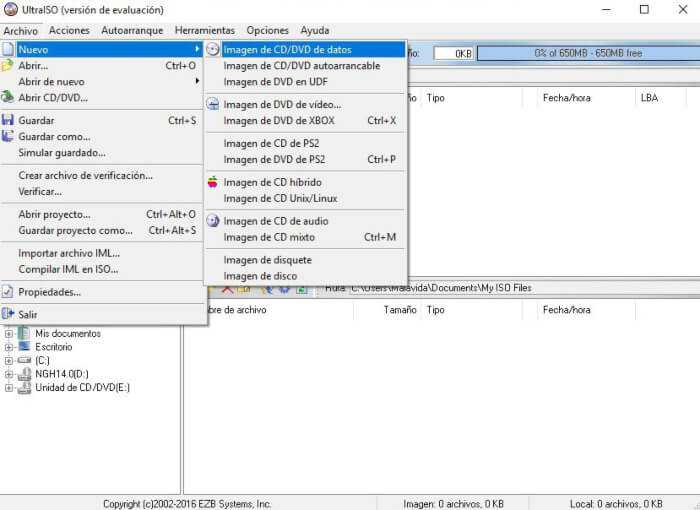Click the Abrir yellow folder icon
Viewport: 700px width, 510px height.
9,65
